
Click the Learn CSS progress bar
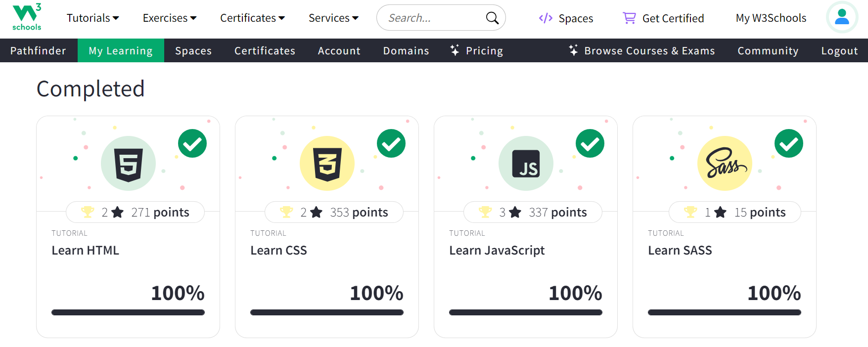pos(327,312)
